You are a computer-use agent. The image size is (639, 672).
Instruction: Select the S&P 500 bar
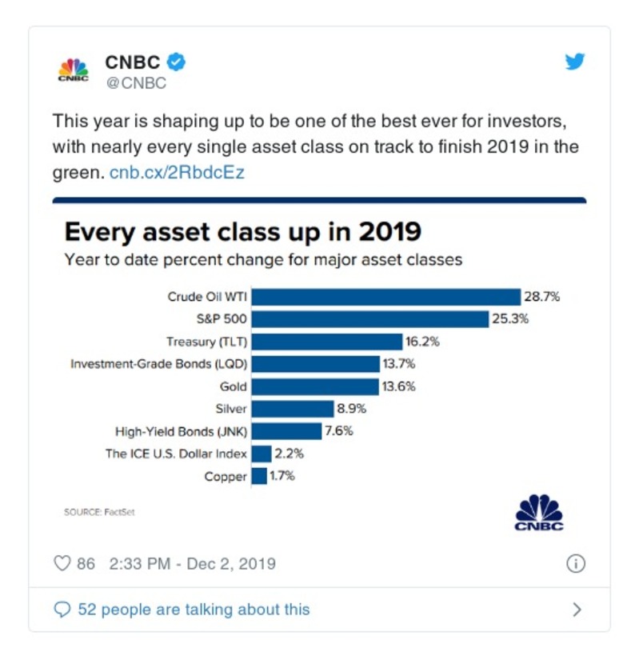pyautogui.click(x=369, y=319)
